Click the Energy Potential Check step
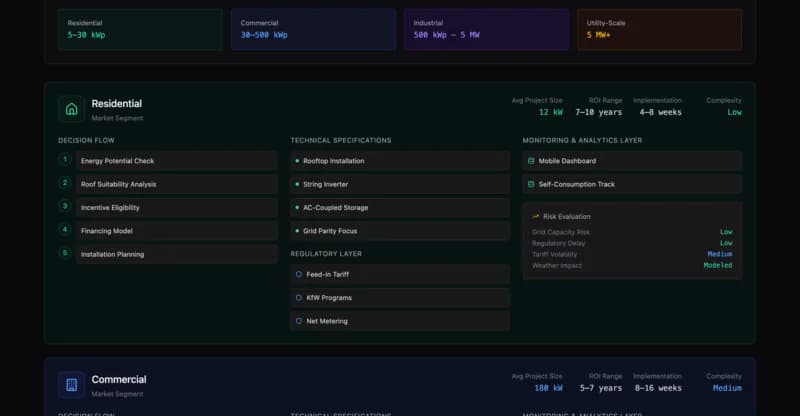The width and height of the screenshot is (800, 416). pos(176,161)
